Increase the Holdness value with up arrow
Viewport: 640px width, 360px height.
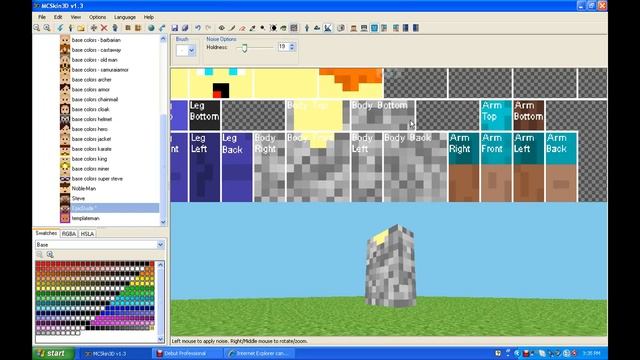292,44
